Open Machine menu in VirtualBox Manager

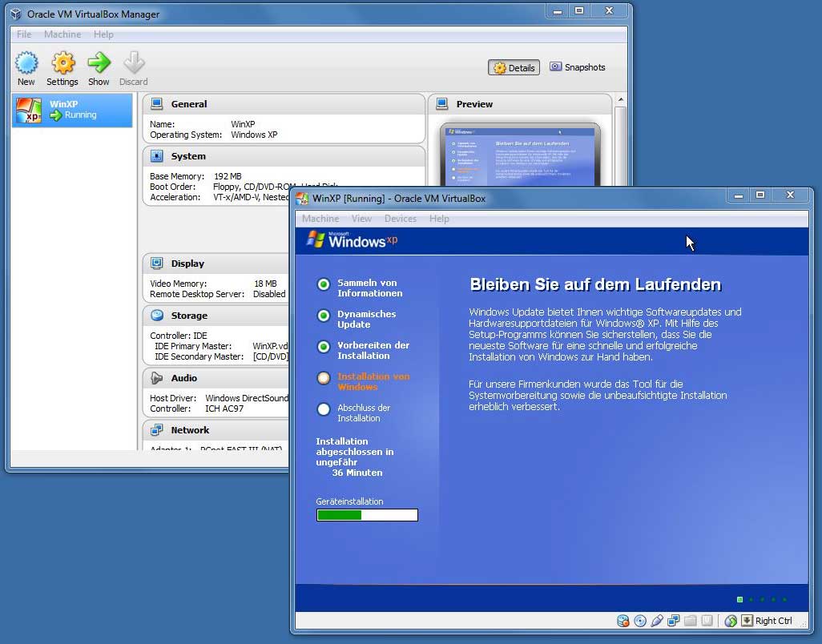(62, 34)
